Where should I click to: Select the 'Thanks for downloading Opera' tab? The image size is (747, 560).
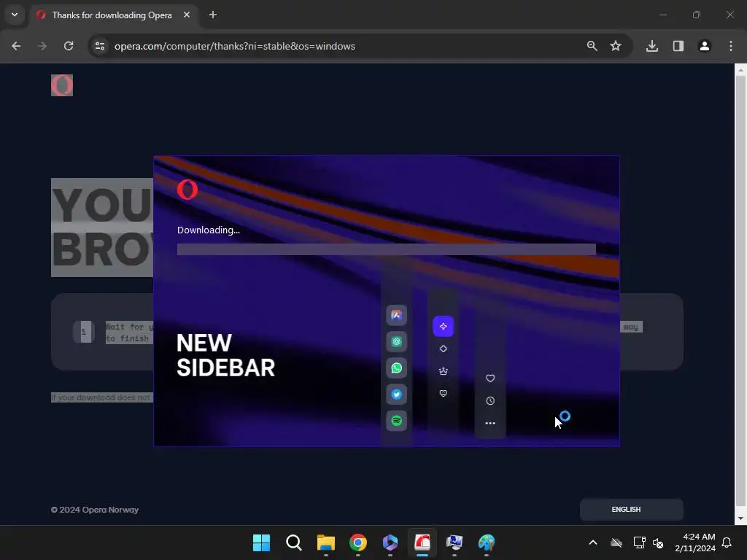(112, 15)
